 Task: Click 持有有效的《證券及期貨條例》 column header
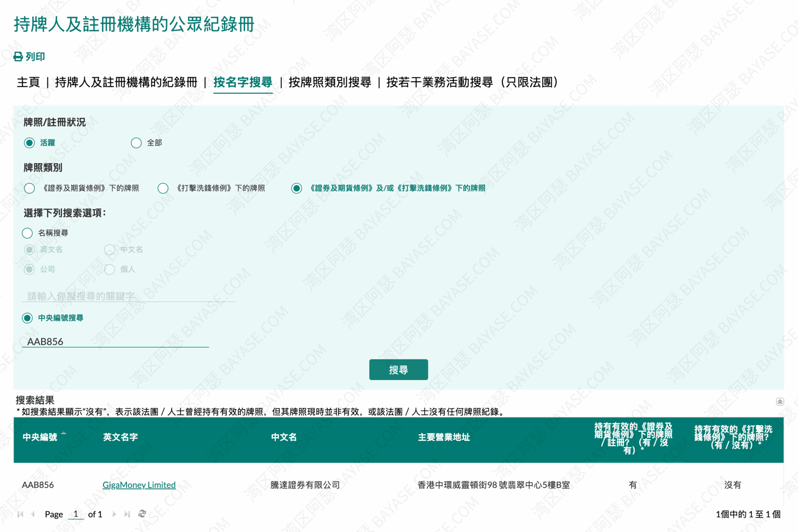[633, 438]
